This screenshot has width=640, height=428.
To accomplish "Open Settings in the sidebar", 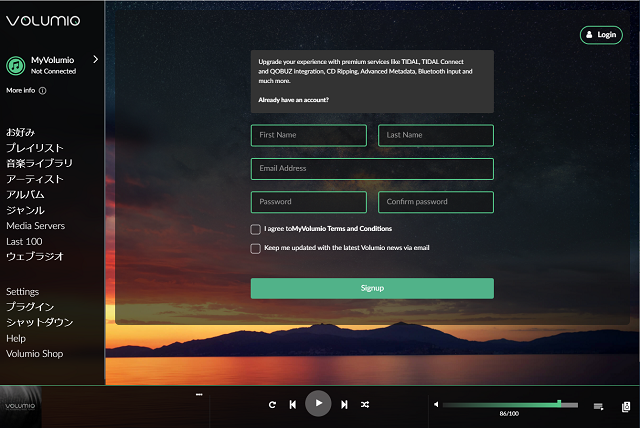I will tap(22, 292).
